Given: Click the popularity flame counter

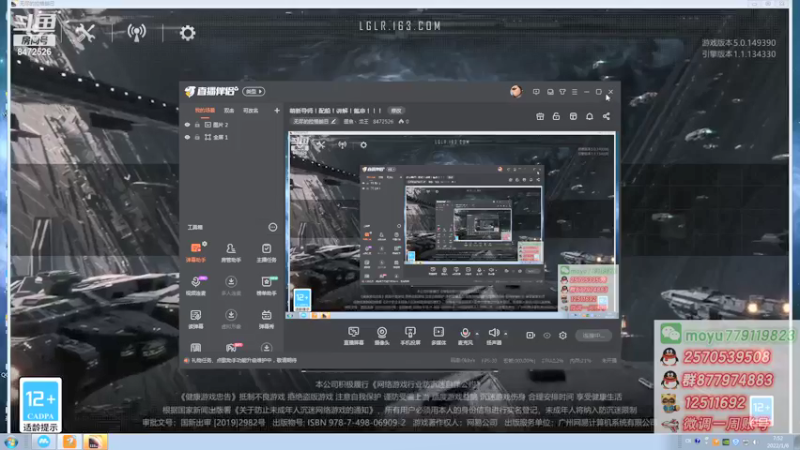Looking at the screenshot, I should point(404,121).
